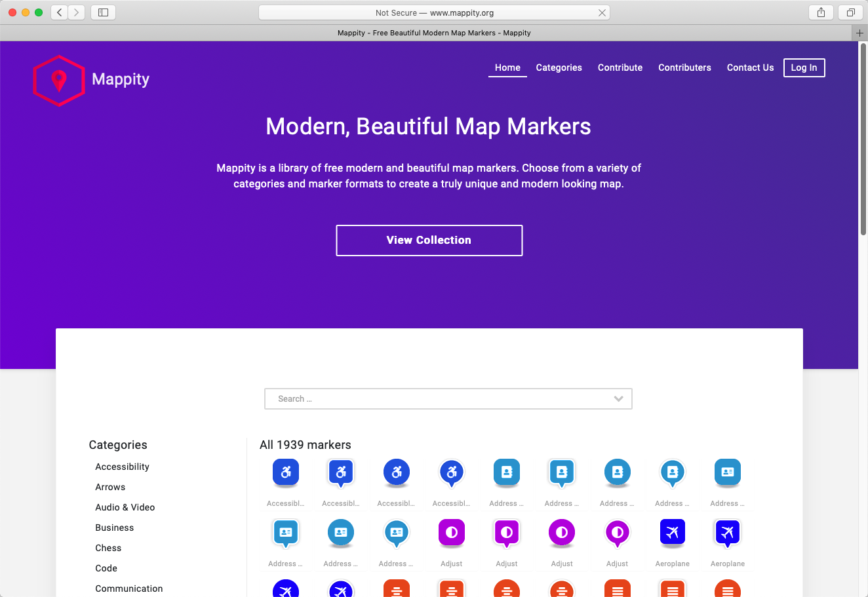Viewport: 868px width, 597px height.
Task: Stop loading via address bar X
Action: point(602,12)
